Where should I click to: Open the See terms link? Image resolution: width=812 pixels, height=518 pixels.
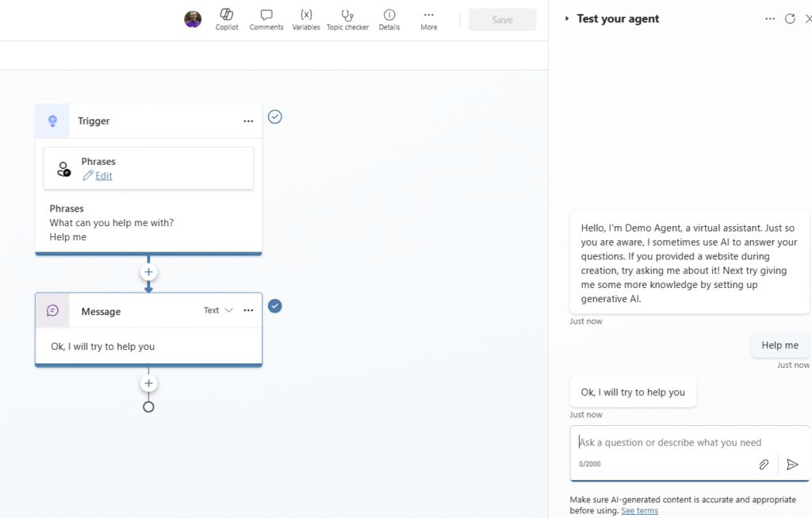click(640, 511)
